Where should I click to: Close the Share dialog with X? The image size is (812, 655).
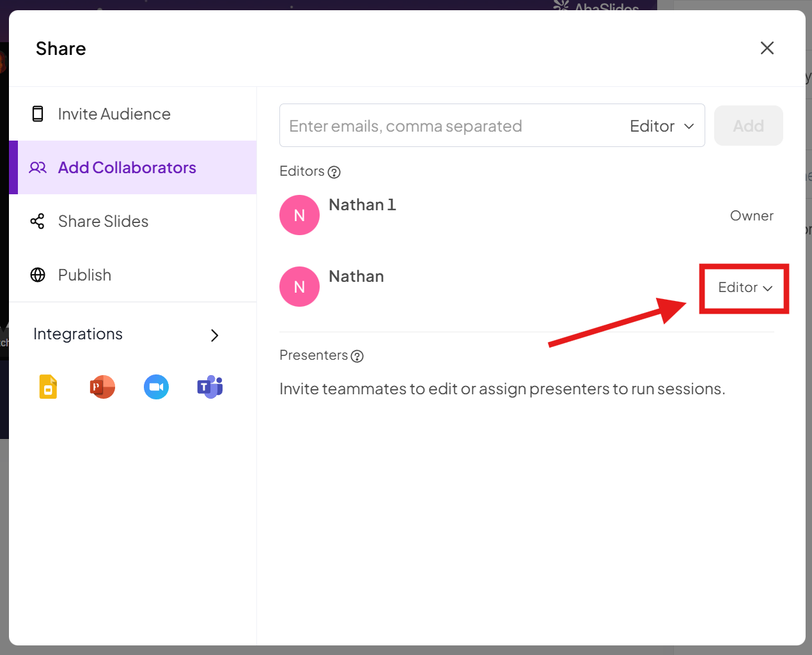(x=767, y=48)
